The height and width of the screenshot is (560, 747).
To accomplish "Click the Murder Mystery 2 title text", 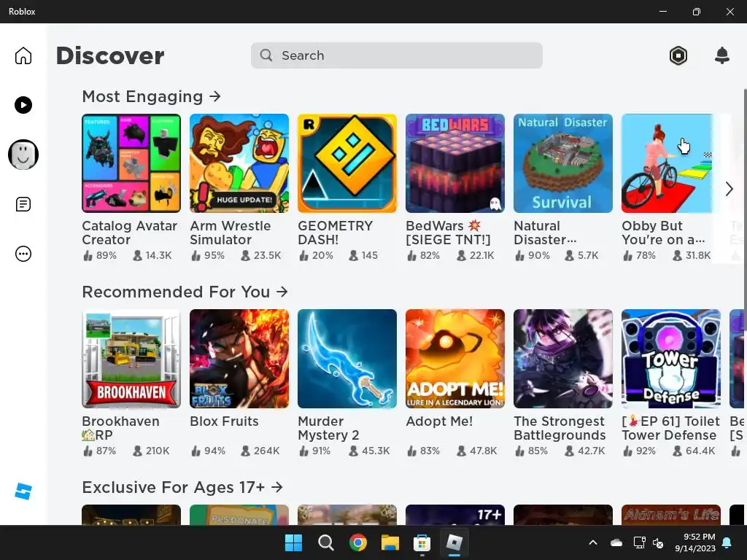I will (x=328, y=428).
